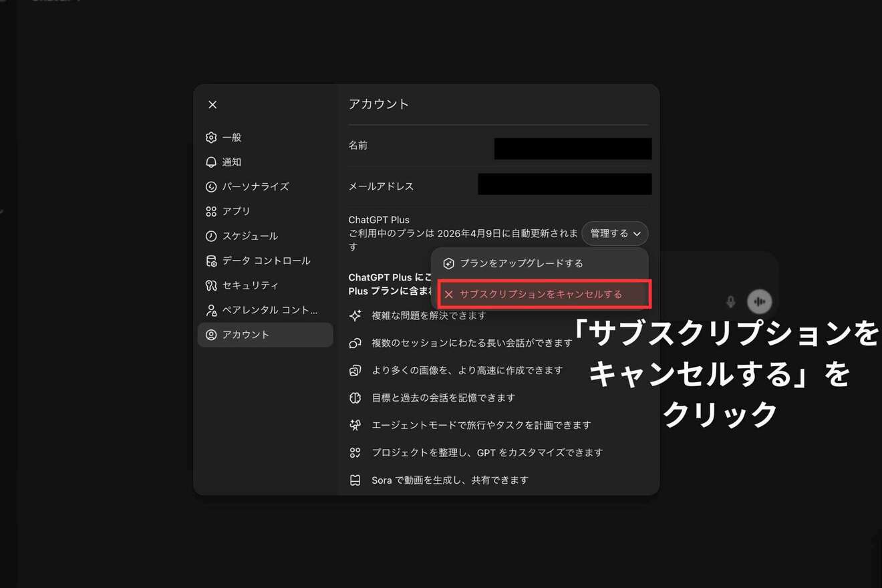Click the text プロジェクトを整理し、GPT をカスタマイズできます
Screen dimensions: 882x588
click(487, 452)
